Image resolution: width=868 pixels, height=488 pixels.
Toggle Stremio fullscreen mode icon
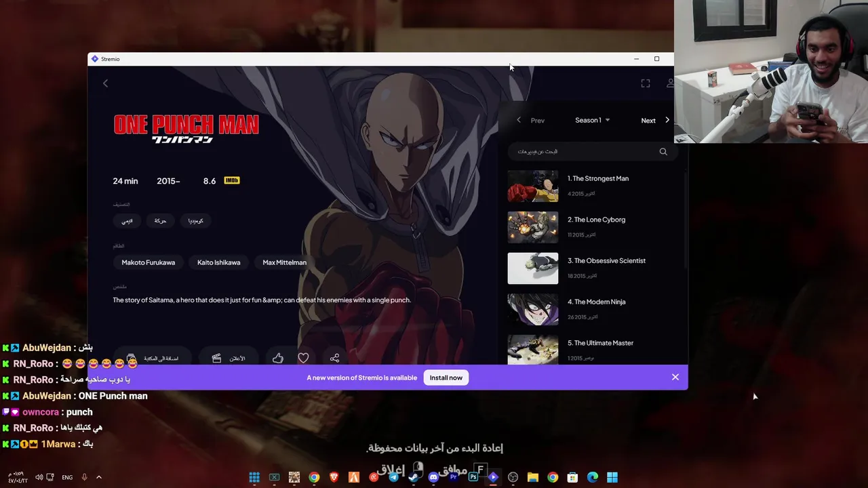click(646, 83)
